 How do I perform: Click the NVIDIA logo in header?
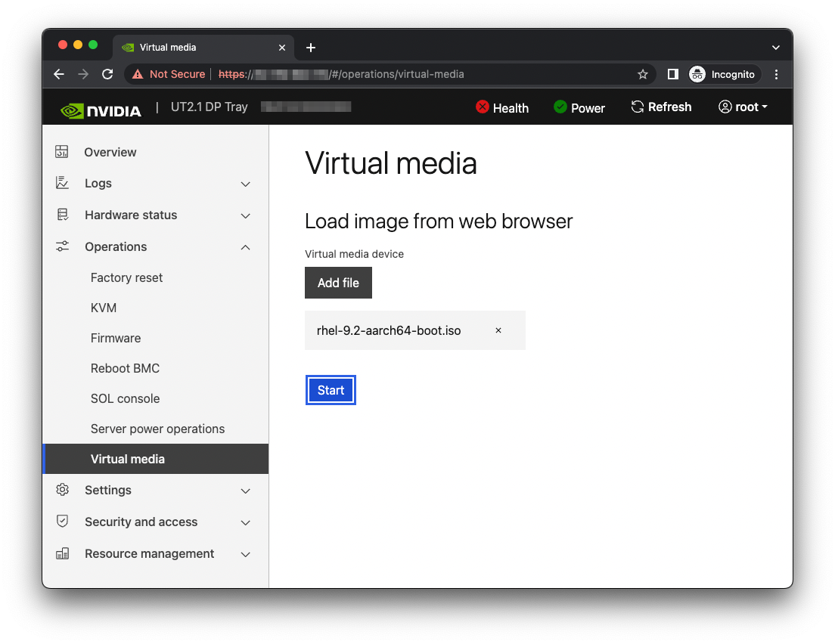[x=101, y=110]
